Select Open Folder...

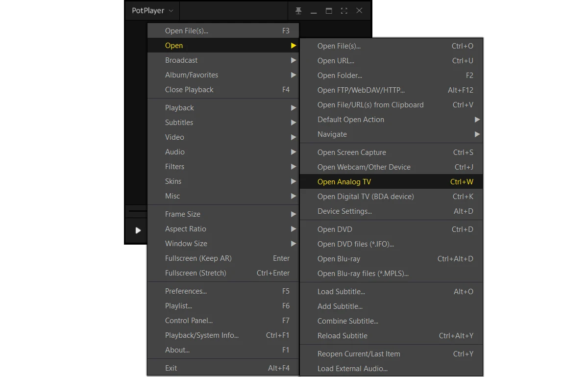pyautogui.click(x=391, y=75)
